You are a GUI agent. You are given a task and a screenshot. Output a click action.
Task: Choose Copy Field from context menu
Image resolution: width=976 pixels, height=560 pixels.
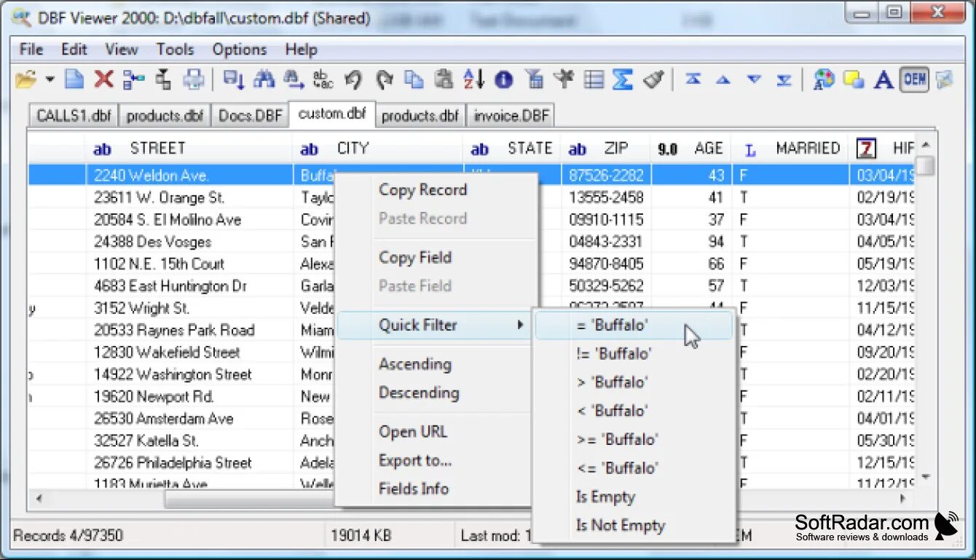pyautogui.click(x=415, y=258)
